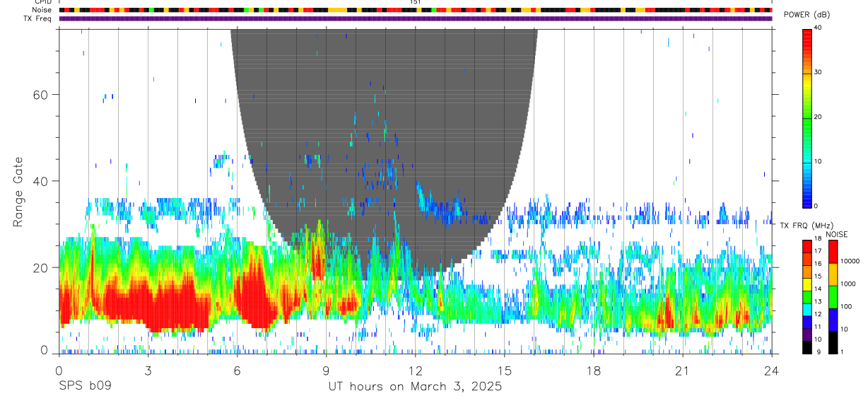
Task: Click the "6" tick on the UT hours axis
Action: pos(237,371)
